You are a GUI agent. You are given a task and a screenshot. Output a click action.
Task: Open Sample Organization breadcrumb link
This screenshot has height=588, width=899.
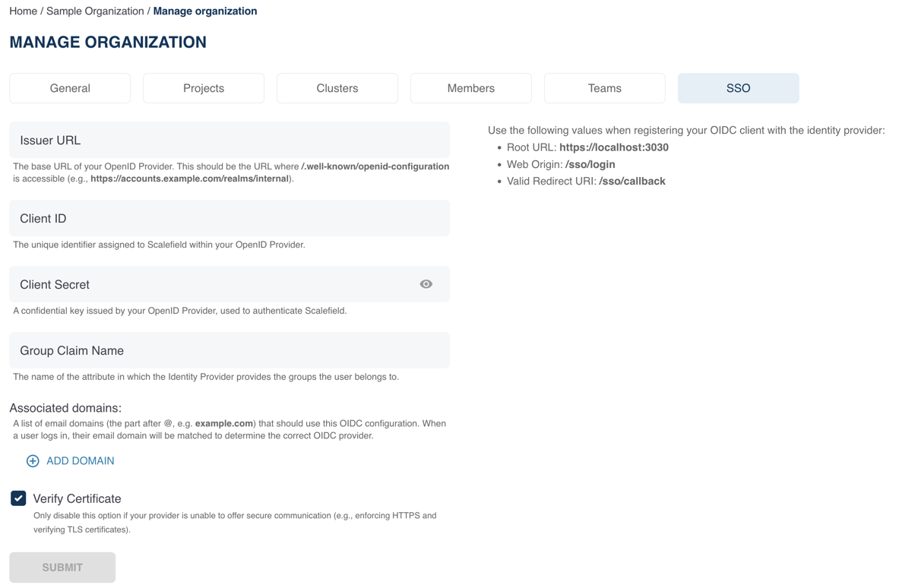coord(95,11)
